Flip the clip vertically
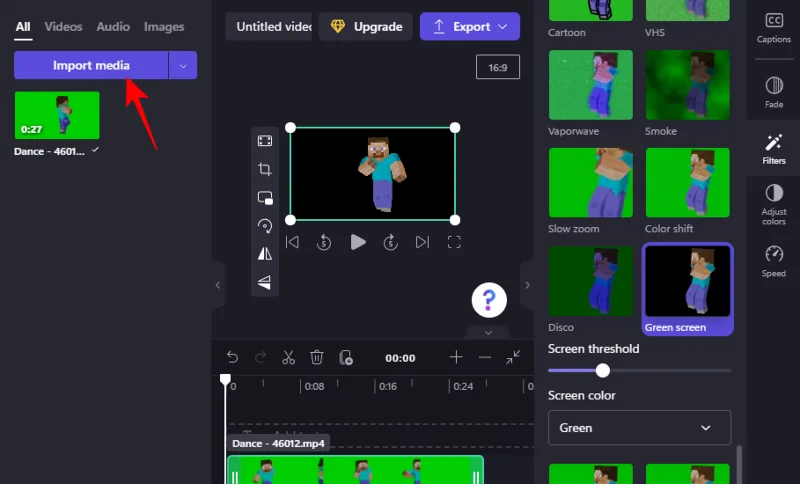The width and height of the screenshot is (800, 484). [264, 282]
